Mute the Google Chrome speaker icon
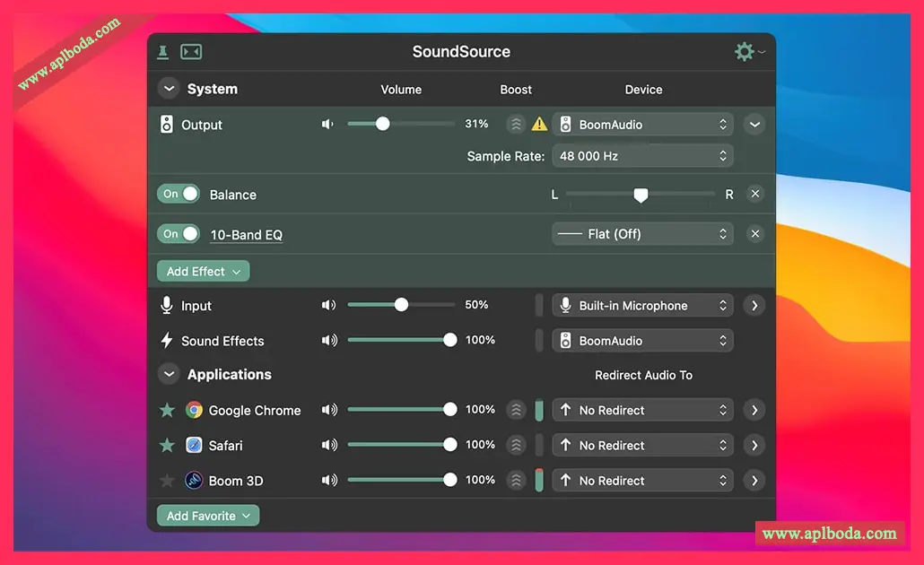 [x=329, y=410]
